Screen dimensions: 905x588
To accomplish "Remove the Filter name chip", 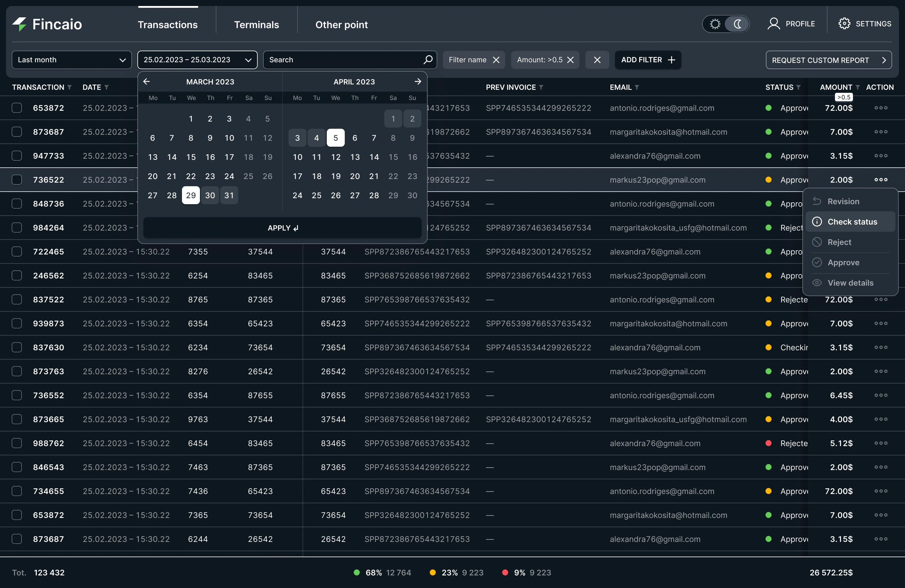I will 496,60.
